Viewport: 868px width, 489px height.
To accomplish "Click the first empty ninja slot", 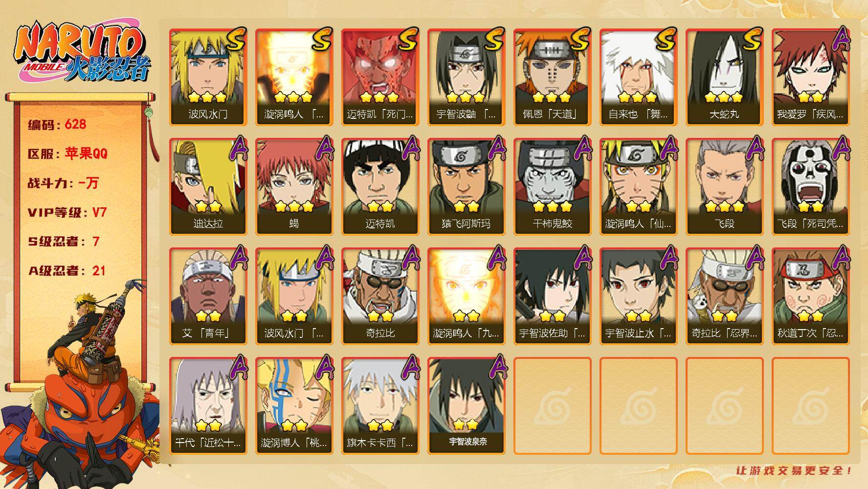I will point(552,406).
